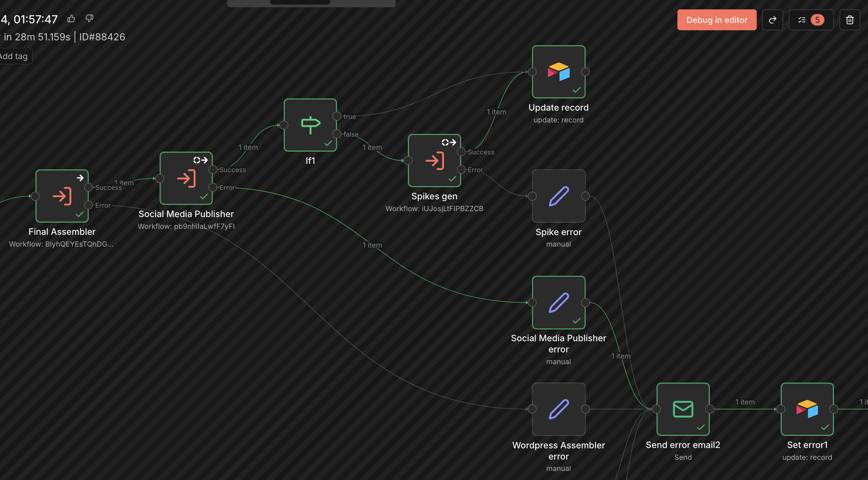The image size is (868, 480).
Task: Select the Spike error pencil node
Action: pos(558,196)
